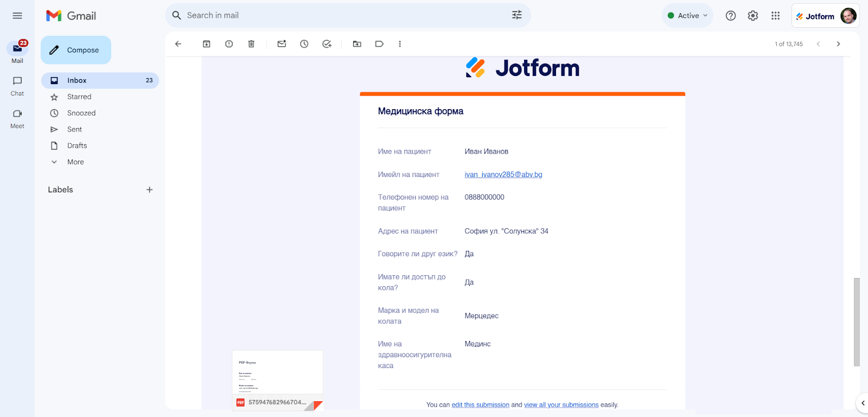Click the 'Адрес на пациент' label

point(408,231)
